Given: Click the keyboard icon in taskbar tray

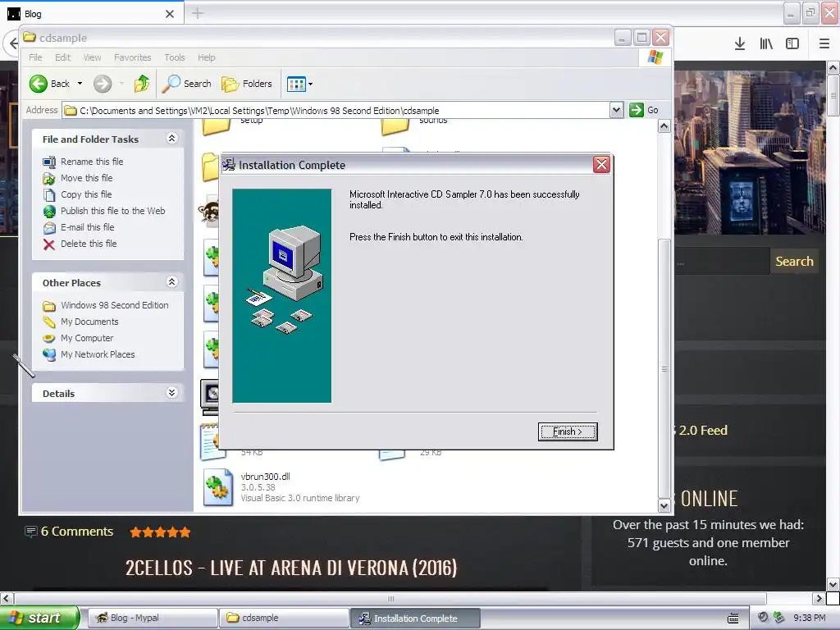Looking at the screenshot, I should (733, 619).
